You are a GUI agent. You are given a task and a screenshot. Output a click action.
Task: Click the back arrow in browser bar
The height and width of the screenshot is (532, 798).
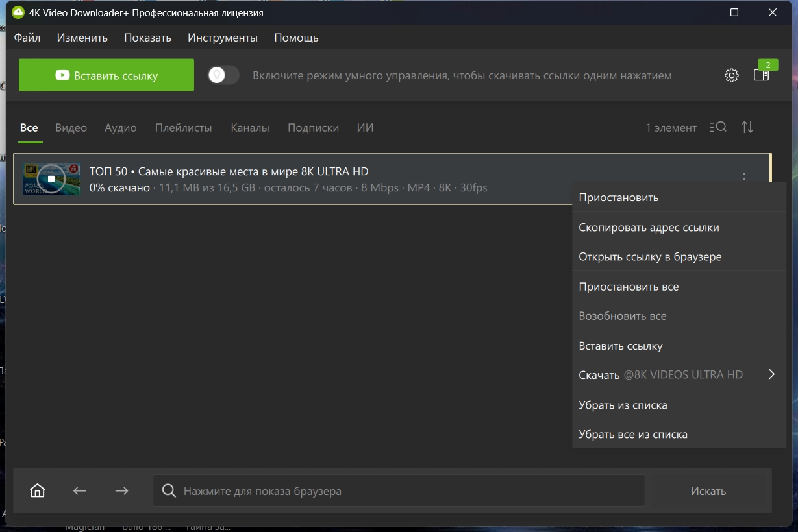(x=79, y=491)
